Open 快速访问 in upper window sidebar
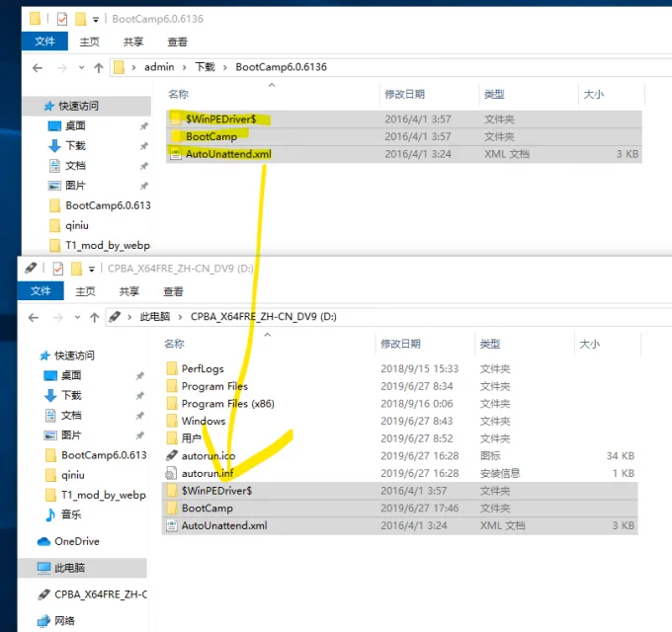The width and height of the screenshot is (672, 632). 87,107
